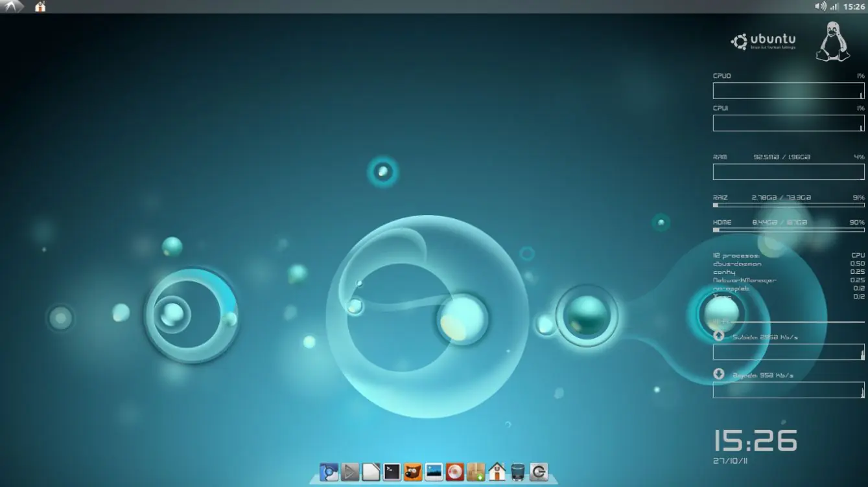Click the large desktop clock '15:26'
Screen dimensions: 868x487
[755, 441]
